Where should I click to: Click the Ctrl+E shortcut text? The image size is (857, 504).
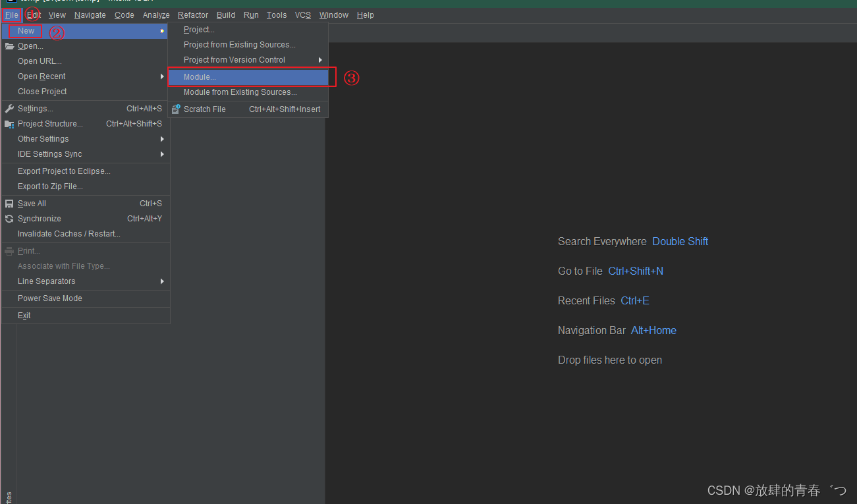635,301
